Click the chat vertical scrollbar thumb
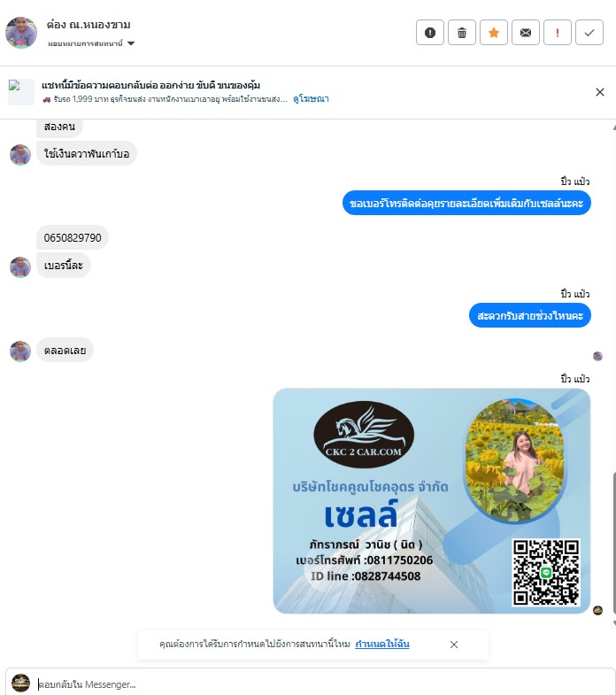 tap(613, 543)
